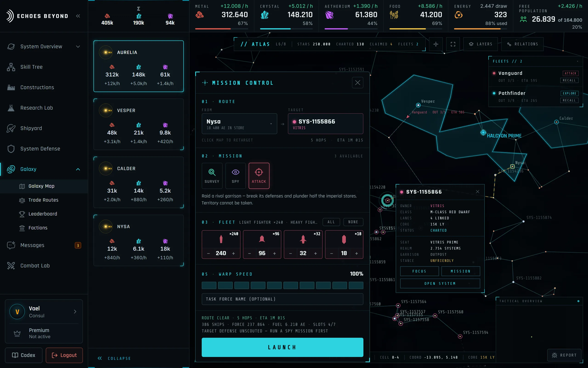Collapse sidebar with double-chevron icon

point(78,16)
